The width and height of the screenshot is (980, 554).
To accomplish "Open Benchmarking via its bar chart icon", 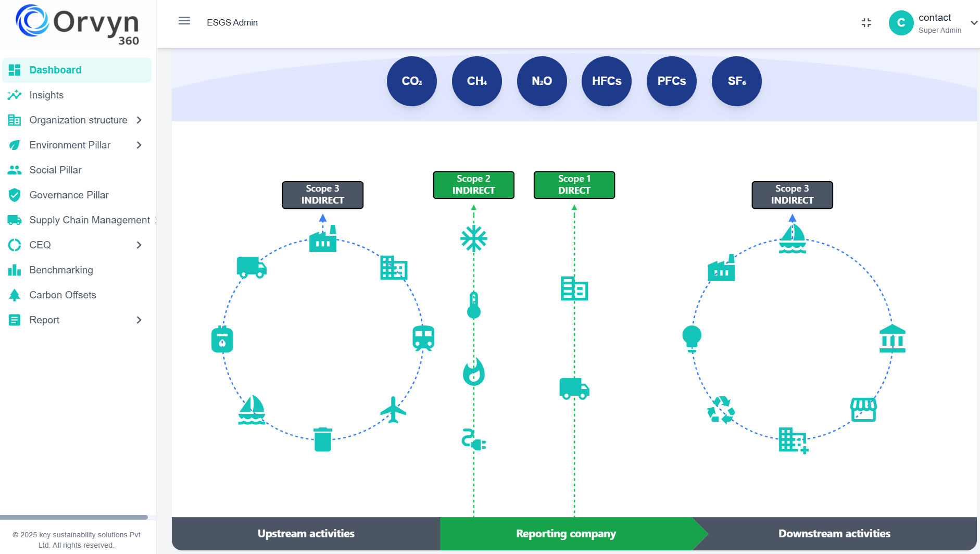I will [15, 270].
